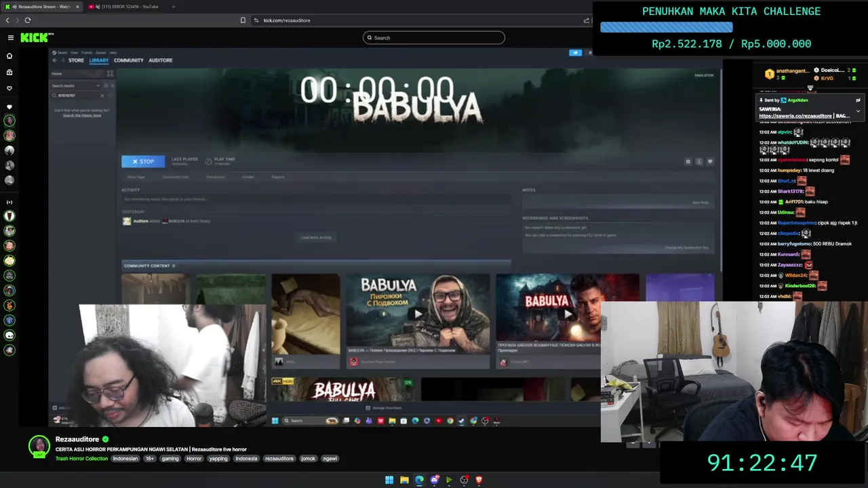This screenshot has width=868, height=488.
Task: Select the yapping tag
Action: 218,459
